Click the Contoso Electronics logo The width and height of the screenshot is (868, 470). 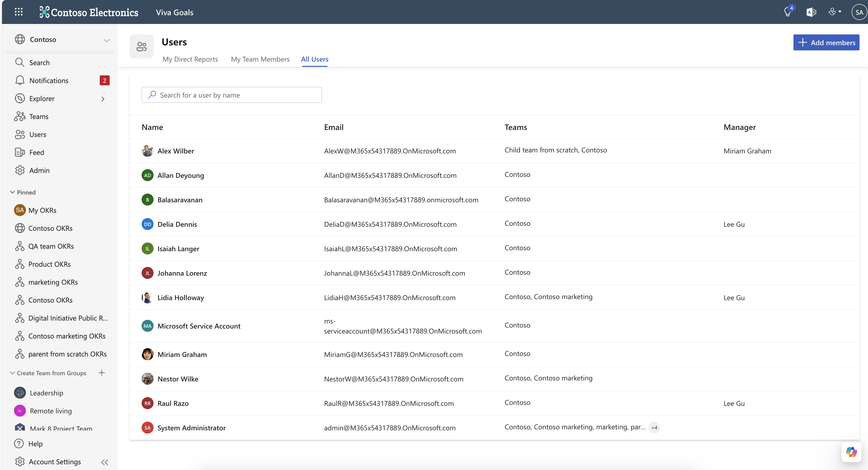(88, 12)
